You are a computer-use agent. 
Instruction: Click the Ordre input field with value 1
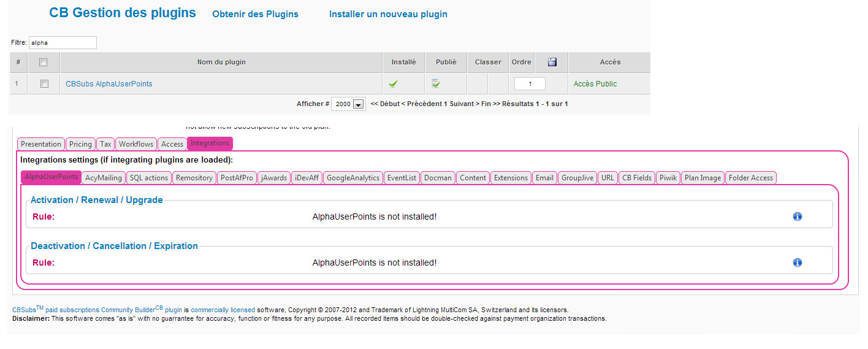click(530, 84)
